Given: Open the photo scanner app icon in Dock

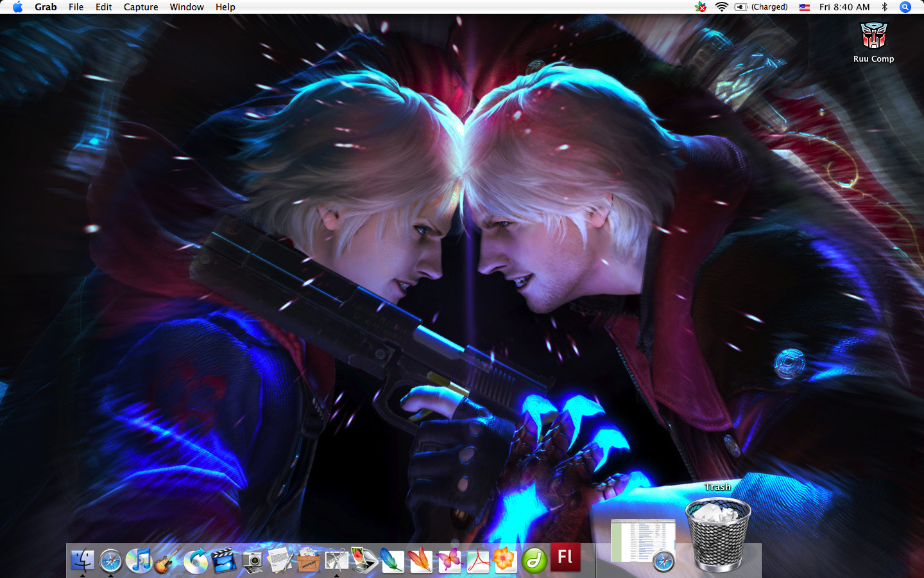Looking at the screenshot, I should 364,561.
